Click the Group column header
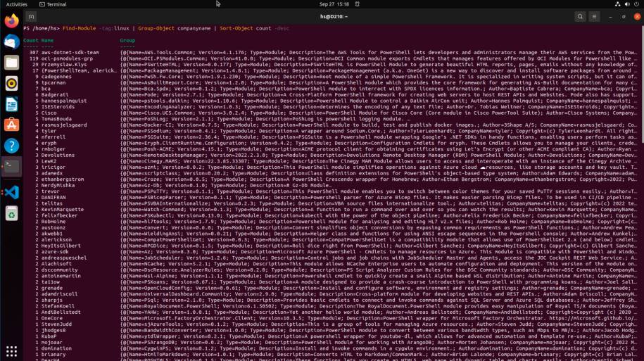Viewport: 644px width, 361px height. point(127,41)
